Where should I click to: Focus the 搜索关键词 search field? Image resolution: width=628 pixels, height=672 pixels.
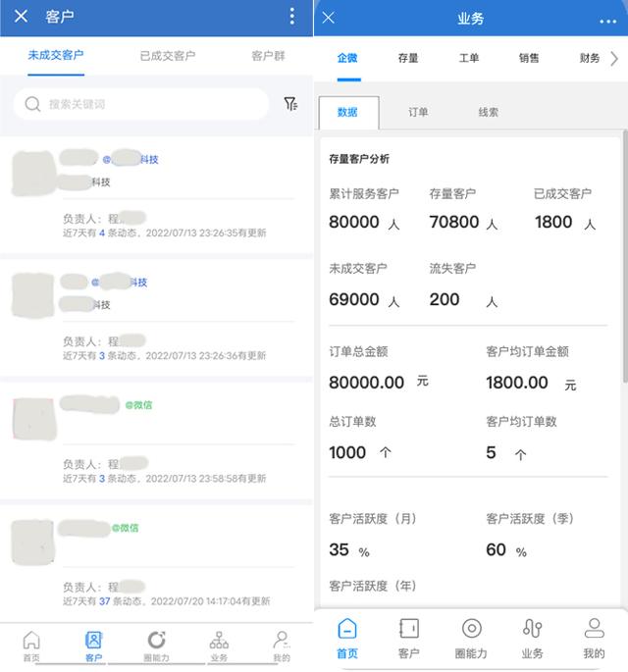[141, 104]
